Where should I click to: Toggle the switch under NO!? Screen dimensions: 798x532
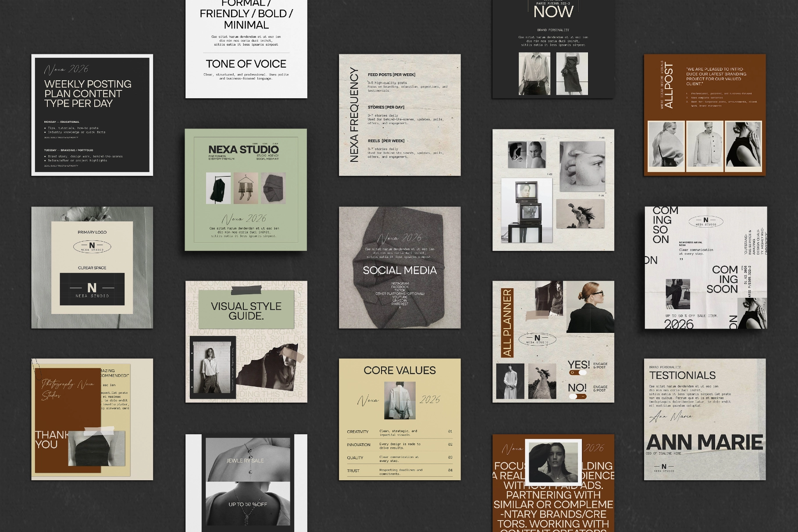click(577, 396)
